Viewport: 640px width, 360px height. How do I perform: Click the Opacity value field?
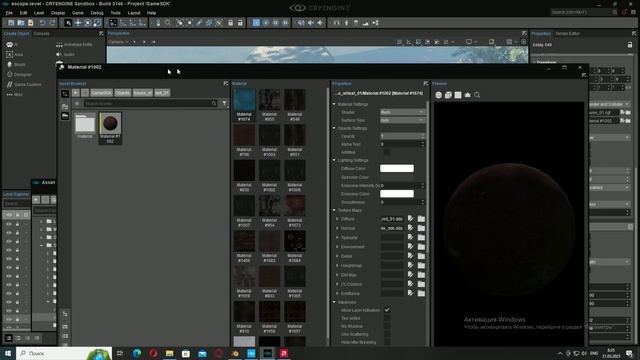tap(402, 136)
